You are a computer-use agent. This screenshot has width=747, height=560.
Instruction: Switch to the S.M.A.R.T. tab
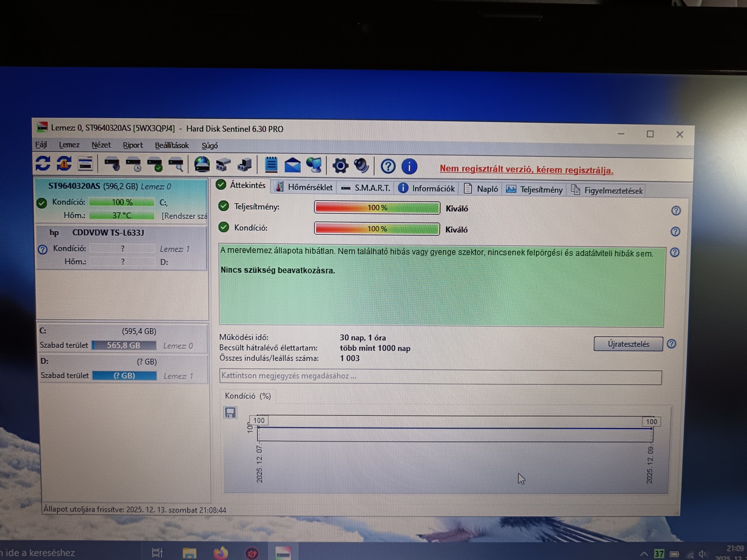click(x=365, y=188)
